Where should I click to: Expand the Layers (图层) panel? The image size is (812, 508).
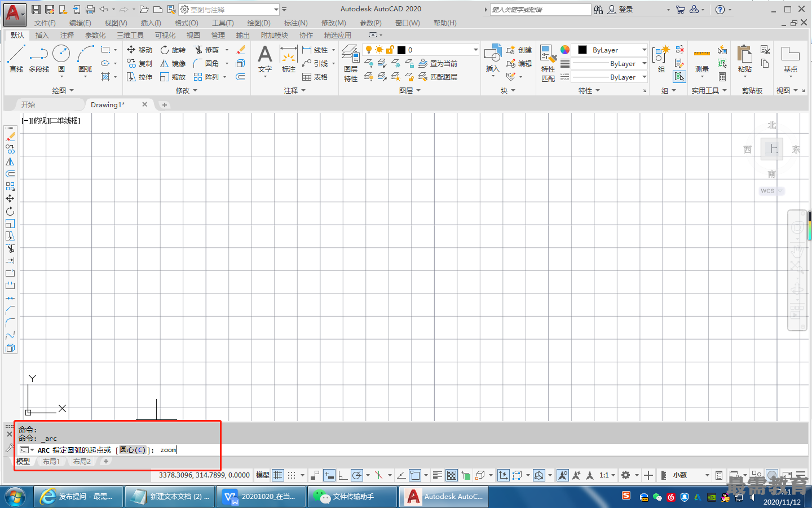[x=410, y=90]
